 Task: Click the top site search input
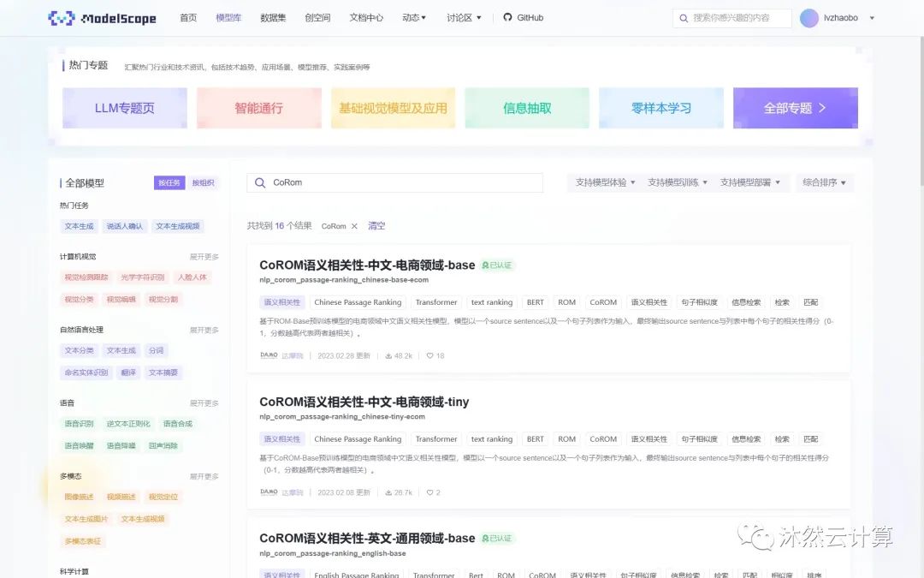coord(731,18)
